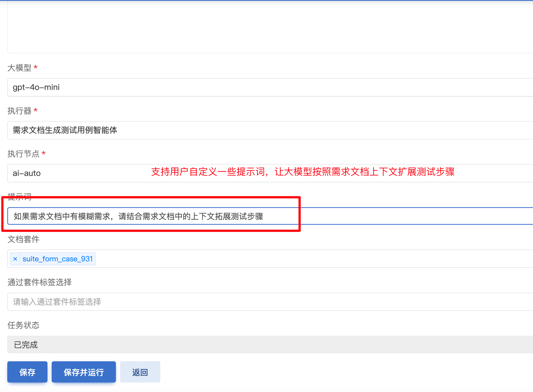The height and width of the screenshot is (392, 533).
Task: Click the 执行器 field label
Action: tap(19, 111)
